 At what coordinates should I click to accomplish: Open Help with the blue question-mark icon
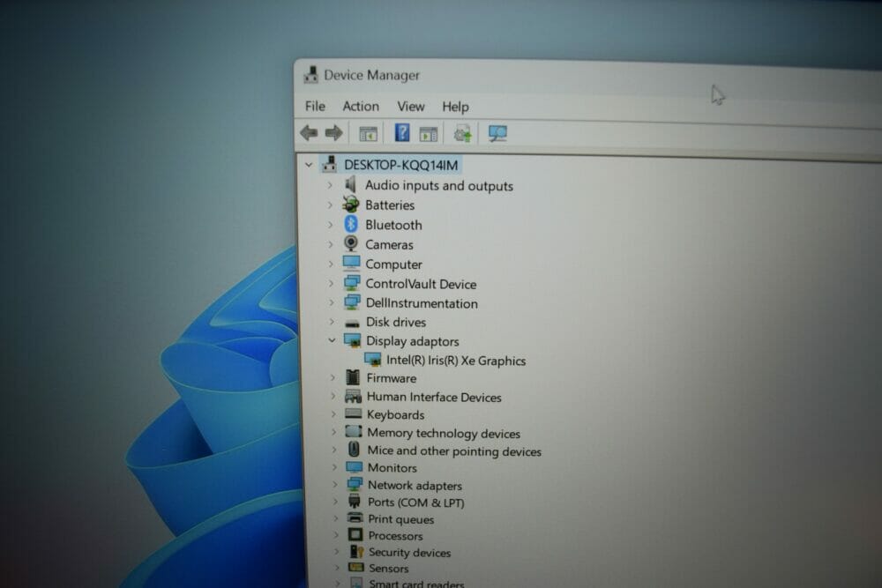point(401,132)
